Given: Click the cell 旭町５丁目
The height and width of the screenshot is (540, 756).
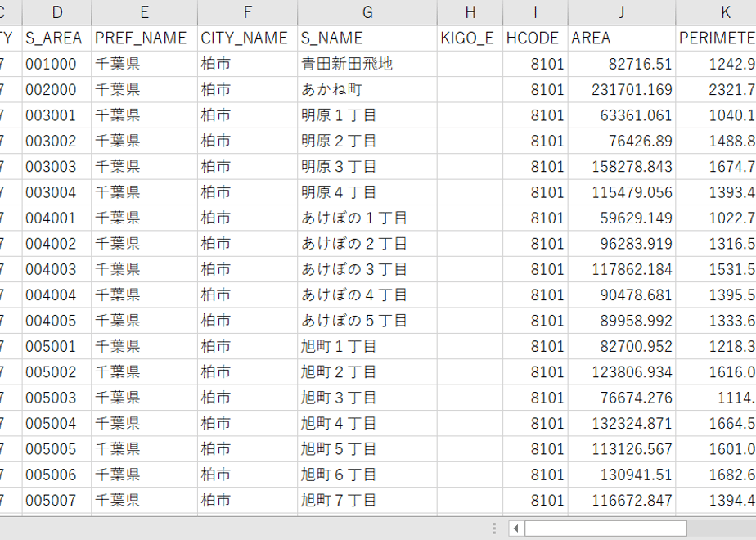Looking at the screenshot, I should click(367, 449).
